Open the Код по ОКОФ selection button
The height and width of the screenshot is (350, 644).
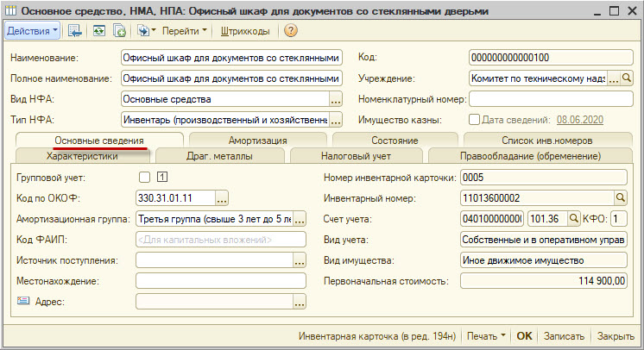click(x=222, y=198)
